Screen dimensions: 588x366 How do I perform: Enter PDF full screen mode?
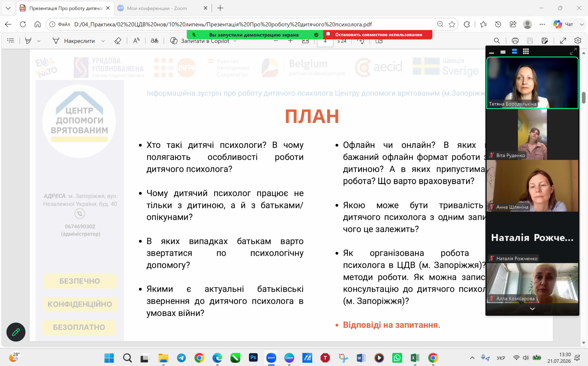[563, 41]
